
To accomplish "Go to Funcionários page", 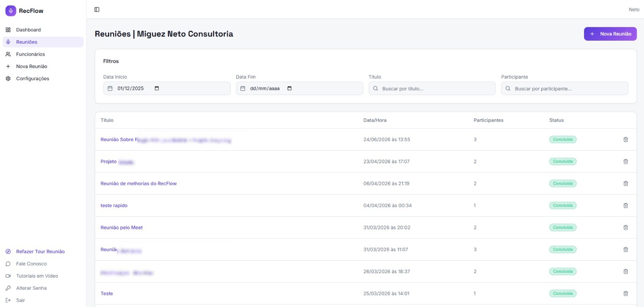I will click(x=43, y=54).
